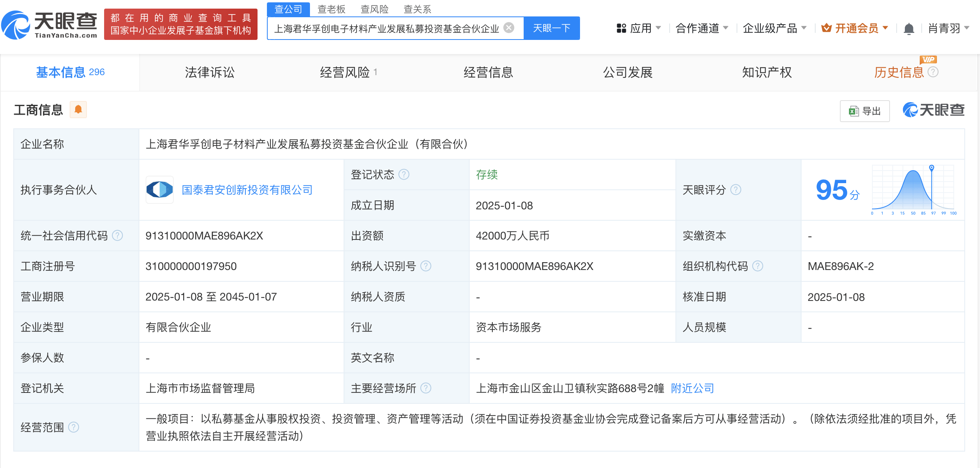980x468 pixels.
Task: Switch to the 法律诉讼 tab
Action: click(x=210, y=72)
